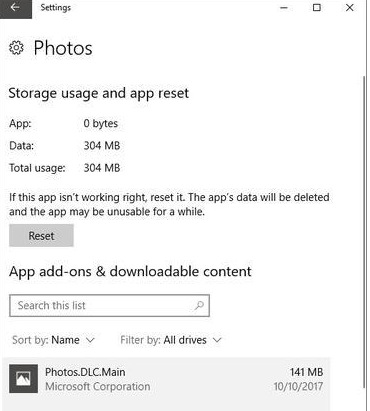
Task: Minimize the Settings window
Action: [284, 8]
